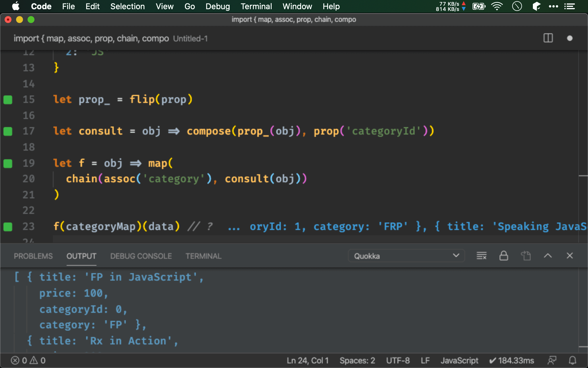The width and height of the screenshot is (588, 368).
Task: Open the Notification Center list icon
Action: (569, 6)
